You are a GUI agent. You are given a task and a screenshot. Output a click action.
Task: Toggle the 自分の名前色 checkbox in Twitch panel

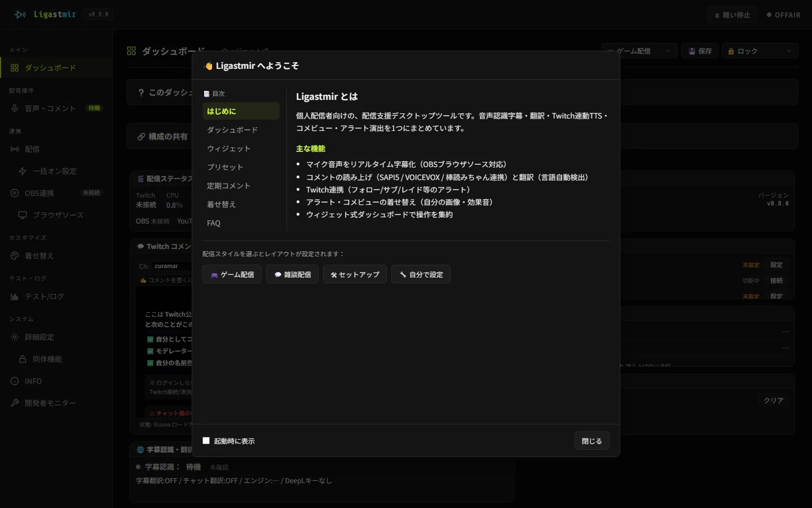(x=151, y=363)
